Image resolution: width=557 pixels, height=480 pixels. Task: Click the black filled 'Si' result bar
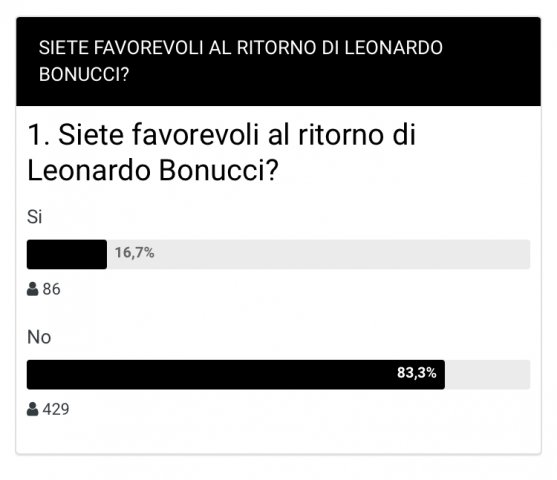[67, 254]
